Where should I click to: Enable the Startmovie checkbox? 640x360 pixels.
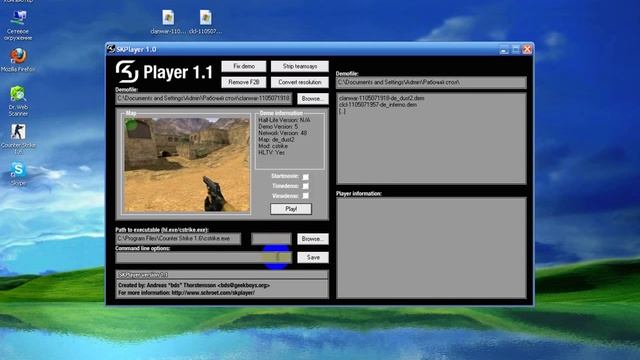coord(305,177)
